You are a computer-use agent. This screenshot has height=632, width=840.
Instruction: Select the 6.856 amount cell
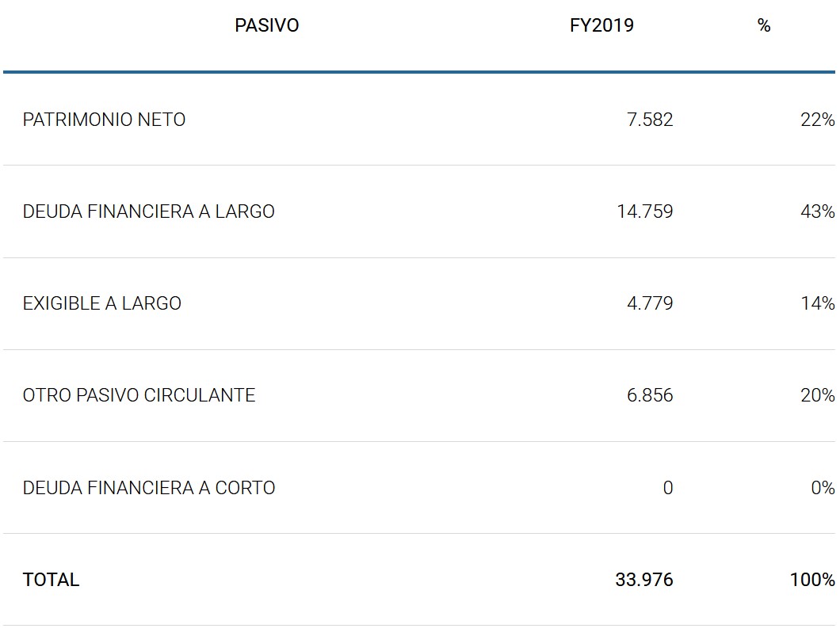coord(649,395)
